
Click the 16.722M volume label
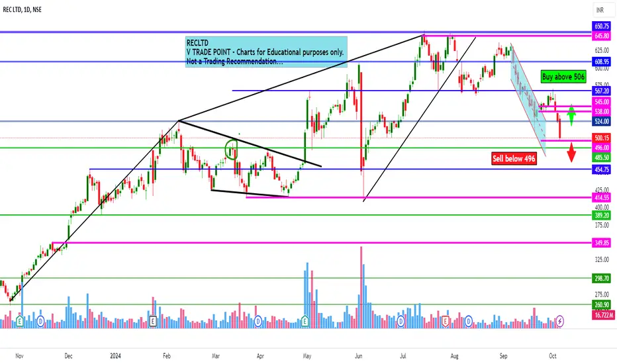tap(603, 315)
